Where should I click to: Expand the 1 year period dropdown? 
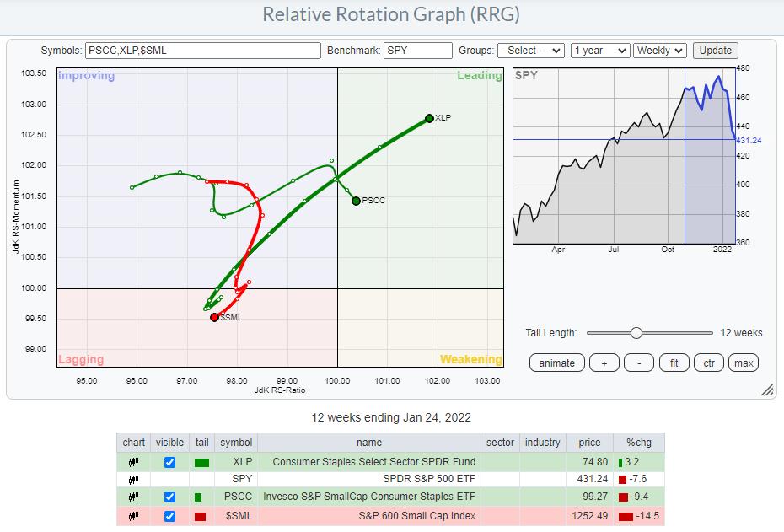point(599,51)
